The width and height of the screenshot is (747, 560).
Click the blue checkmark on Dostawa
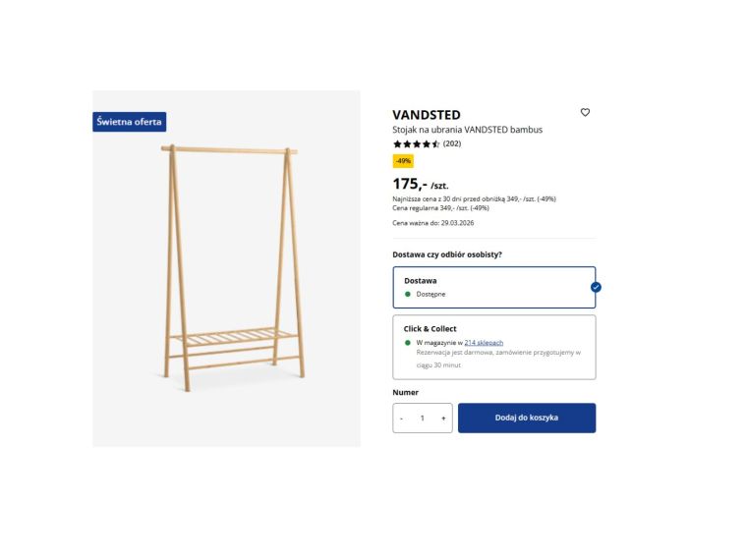pyautogui.click(x=596, y=287)
